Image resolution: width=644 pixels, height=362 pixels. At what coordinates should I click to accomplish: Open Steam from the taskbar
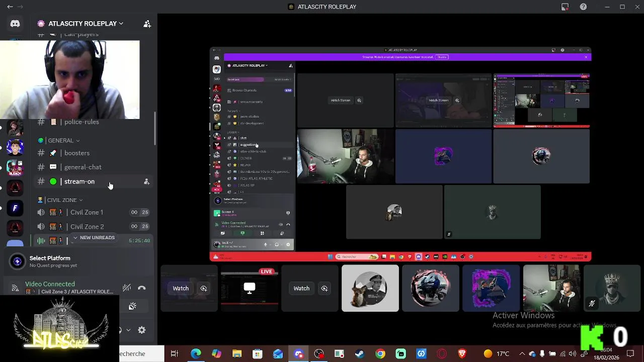coord(360,354)
